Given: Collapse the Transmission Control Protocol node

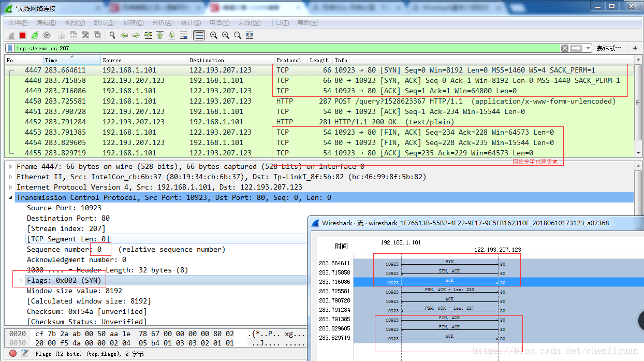Looking at the screenshot, I should (11, 198).
